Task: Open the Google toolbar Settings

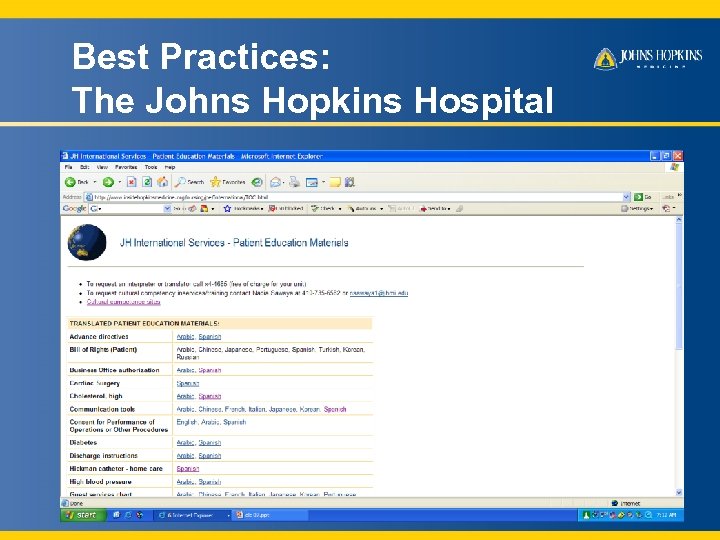Action: [637, 208]
